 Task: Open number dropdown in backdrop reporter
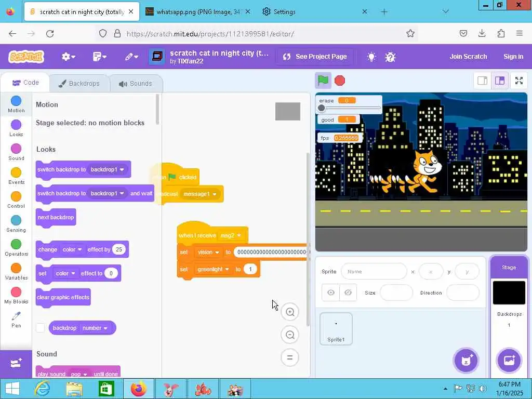coord(95,328)
